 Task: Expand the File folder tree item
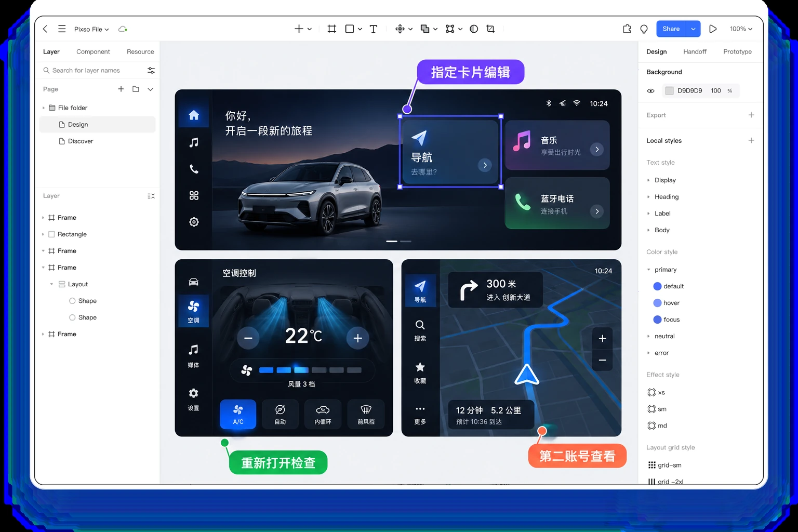click(x=44, y=108)
